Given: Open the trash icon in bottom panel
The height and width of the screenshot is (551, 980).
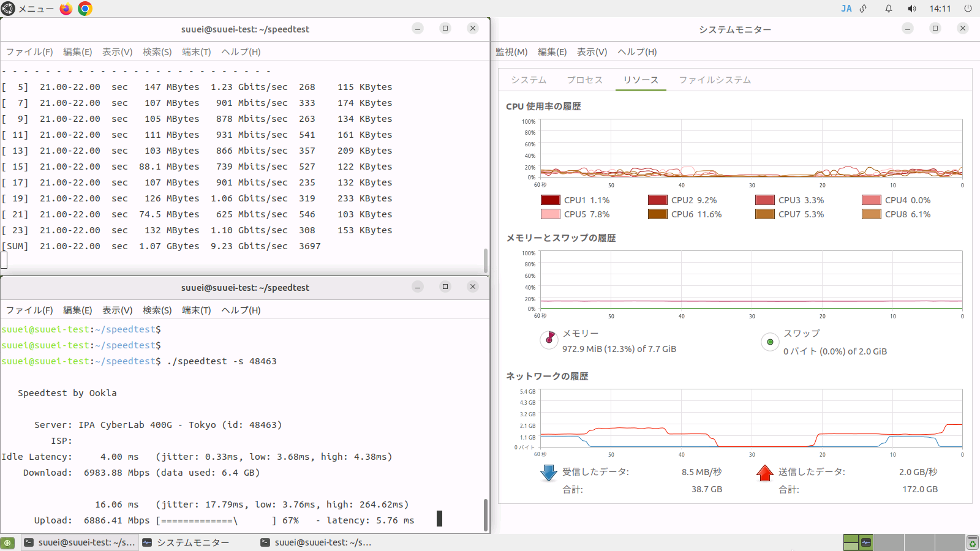Looking at the screenshot, I should tap(972, 542).
